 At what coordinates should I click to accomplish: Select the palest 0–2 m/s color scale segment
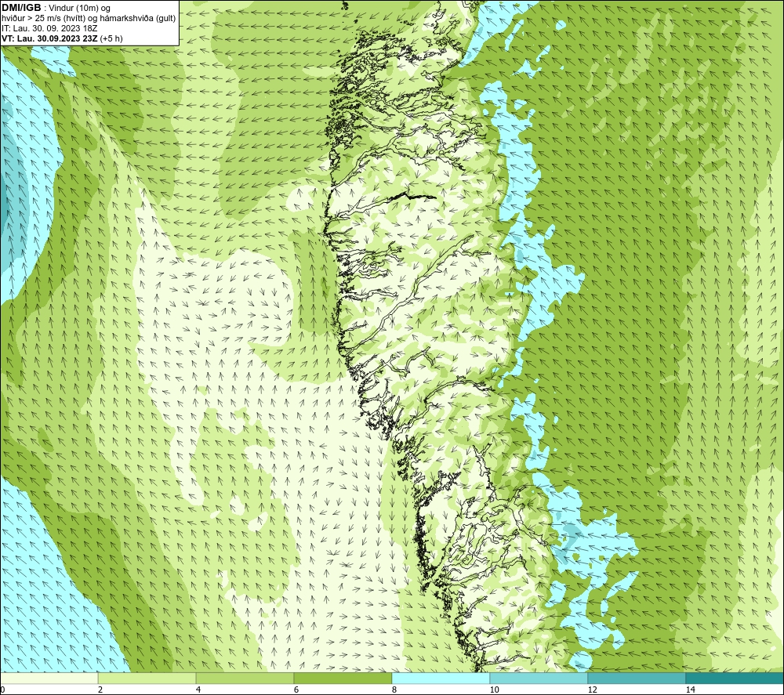(x=49, y=679)
